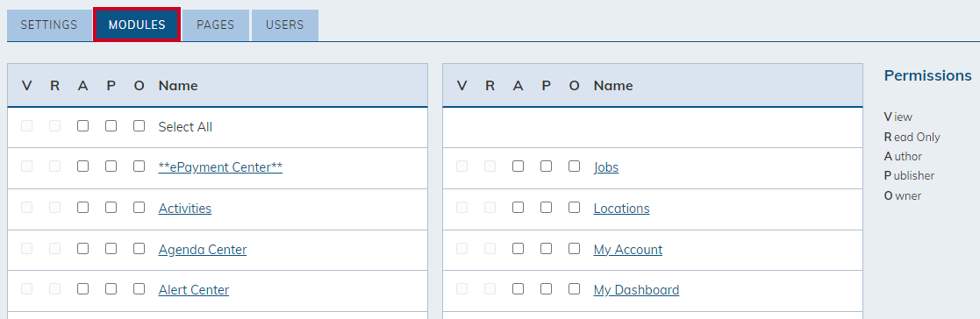
Task: Open the My Account module link
Action: point(628,250)
